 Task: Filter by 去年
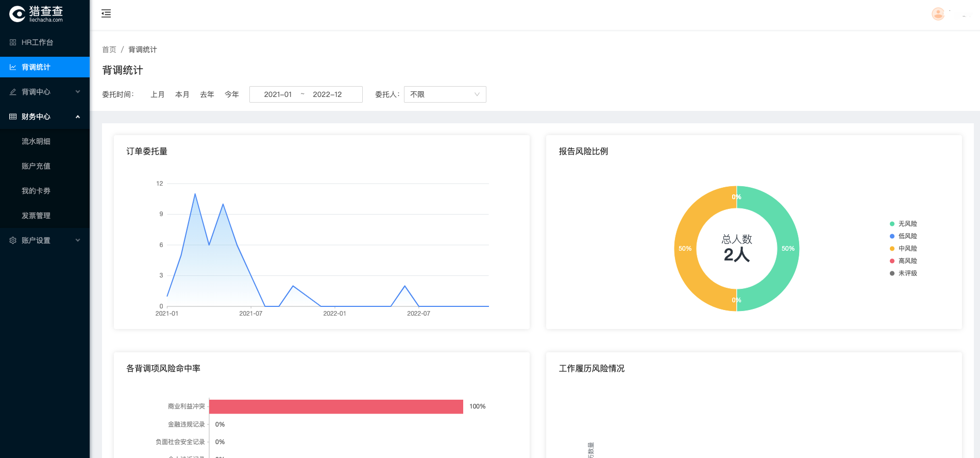[207, 94]
